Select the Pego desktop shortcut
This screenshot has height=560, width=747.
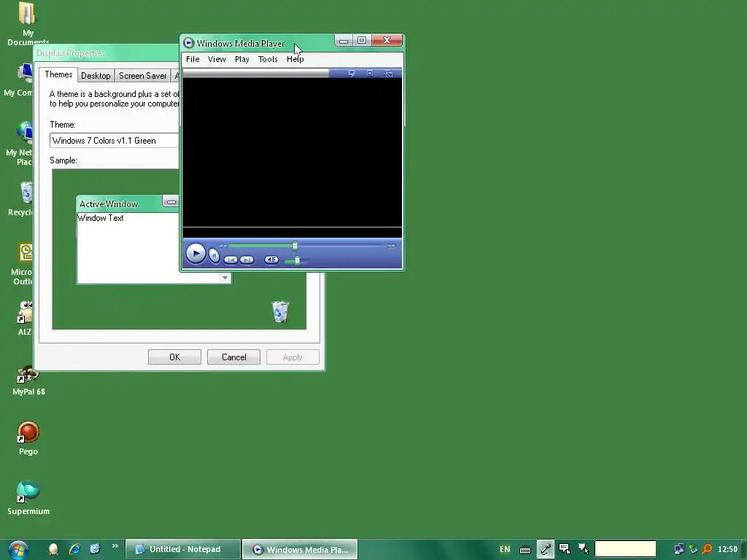pos(28,438)
